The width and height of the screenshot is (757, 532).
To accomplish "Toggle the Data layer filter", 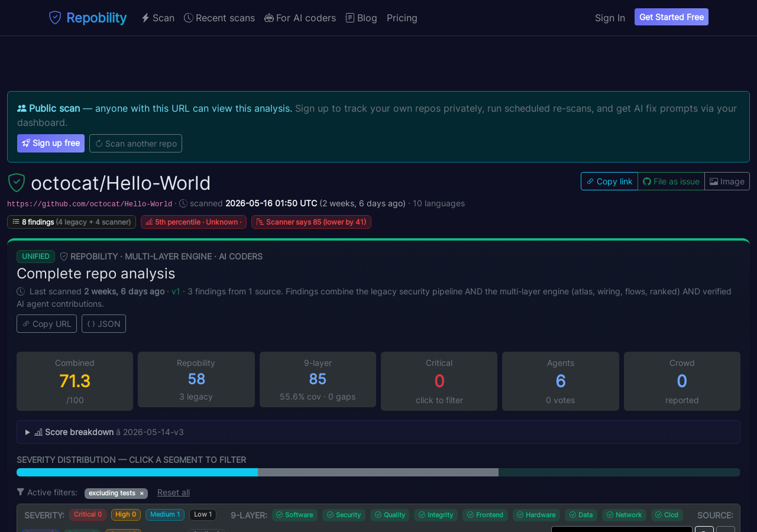I will click(581, 515).
